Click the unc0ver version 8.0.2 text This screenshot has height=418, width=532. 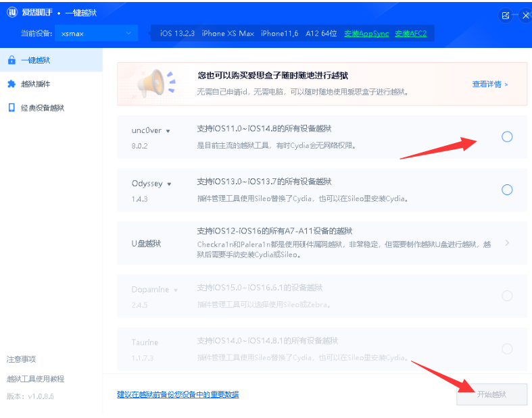click(x=139, y=146)
